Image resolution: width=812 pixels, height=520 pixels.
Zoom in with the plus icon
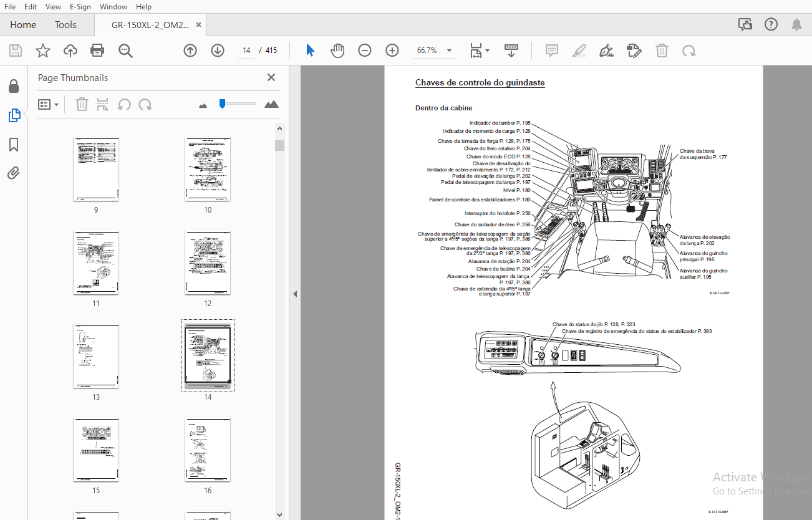click(392, 51)
